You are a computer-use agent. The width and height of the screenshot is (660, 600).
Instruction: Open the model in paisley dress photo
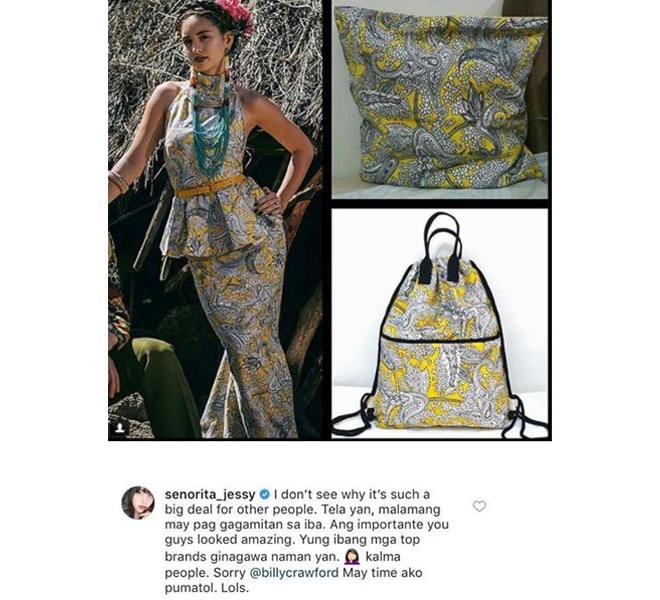[216, 219]
